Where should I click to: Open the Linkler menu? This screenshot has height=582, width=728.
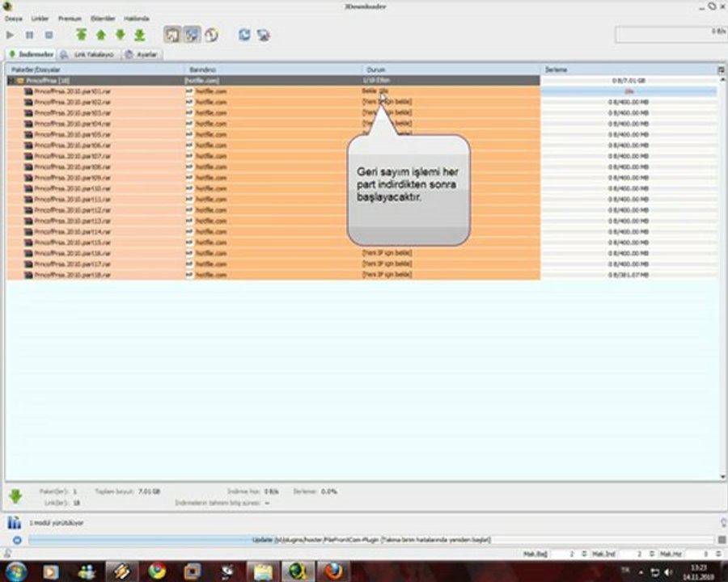point(40,19)
